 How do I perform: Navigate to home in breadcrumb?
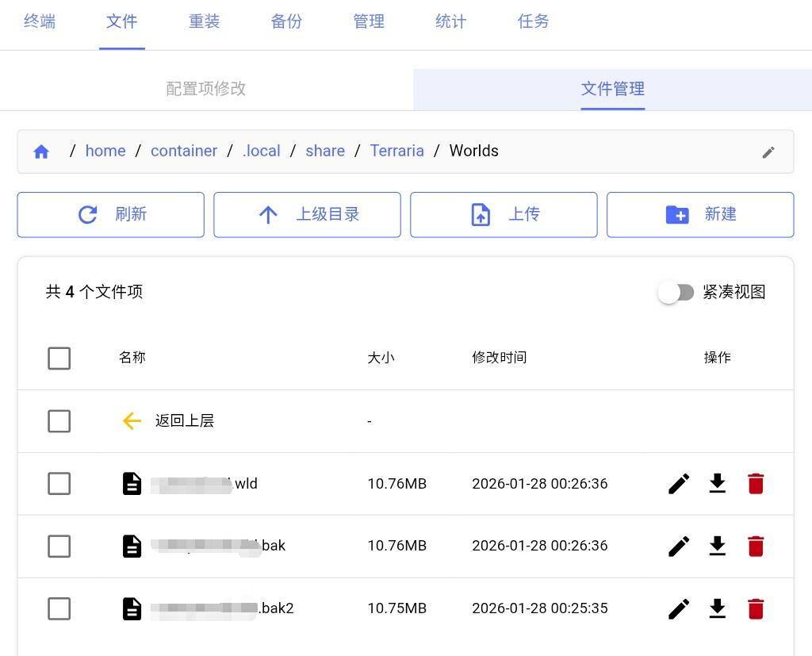pos(105,151)
